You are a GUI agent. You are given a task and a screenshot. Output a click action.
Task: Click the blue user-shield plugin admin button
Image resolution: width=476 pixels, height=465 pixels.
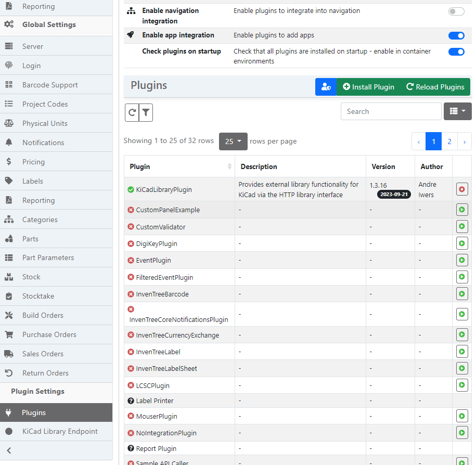pos(326,87)
